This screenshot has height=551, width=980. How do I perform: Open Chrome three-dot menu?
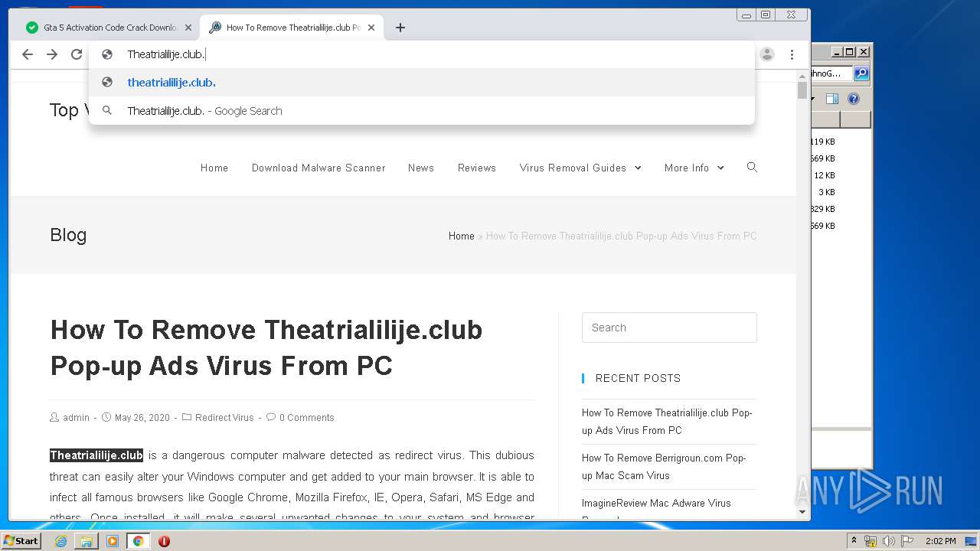(x=792, y=54)
